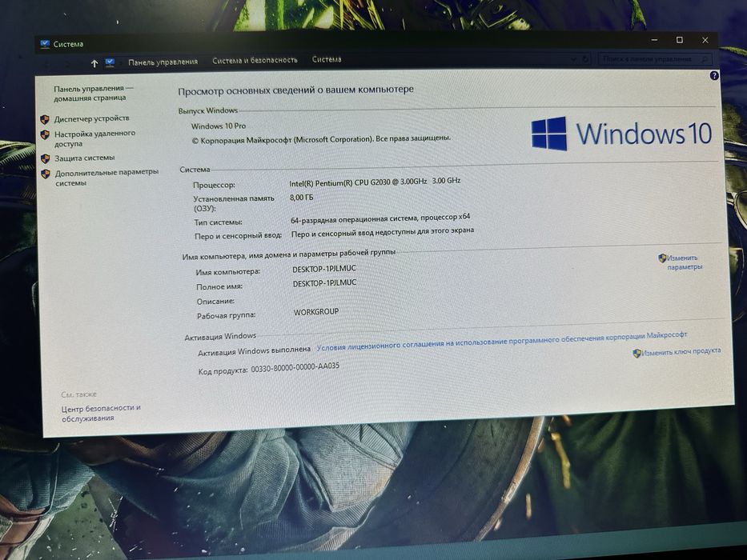
Task: Click Изменить параметры link
Action: pos(684,262)
